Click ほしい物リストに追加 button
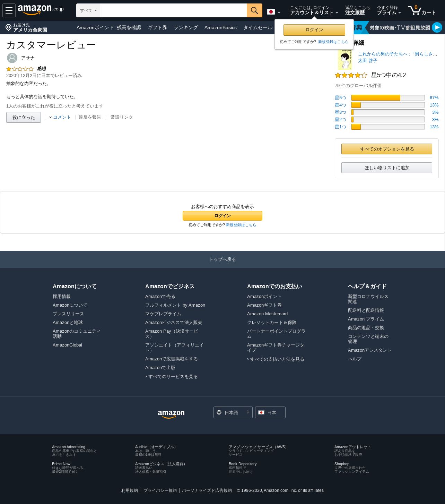 387,168
